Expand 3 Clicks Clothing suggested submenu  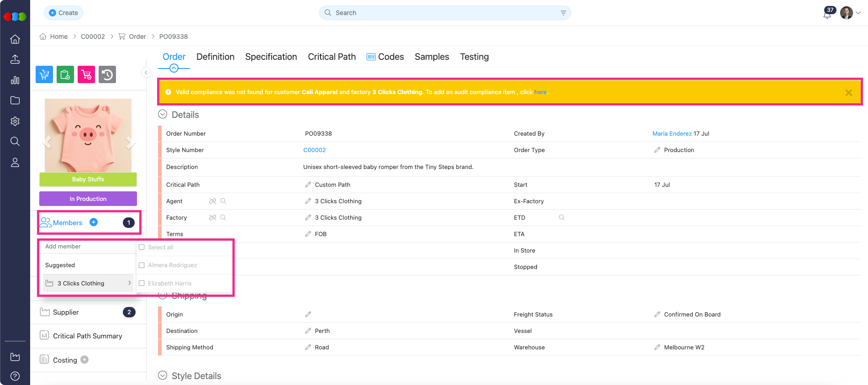pyautogui.click(x=129, y=283)
